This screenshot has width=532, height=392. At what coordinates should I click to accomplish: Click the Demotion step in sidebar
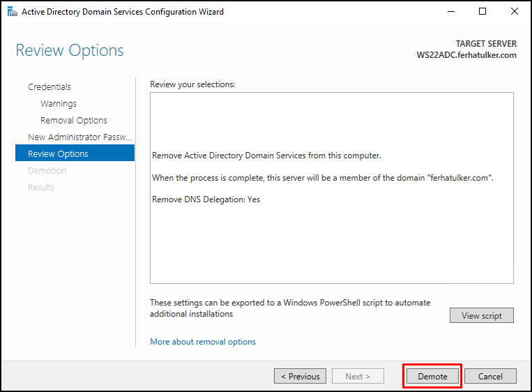point(47,170)
